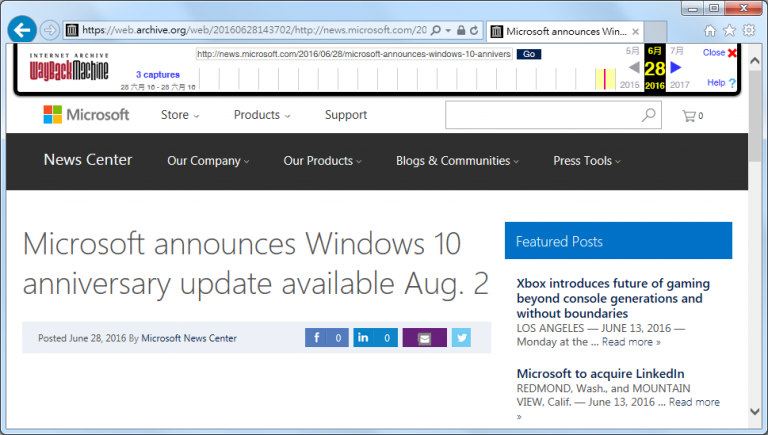Click 'Read more' for LinkedIn acquisition post
The width and height of the screenshot is (768, 435).
694,402
